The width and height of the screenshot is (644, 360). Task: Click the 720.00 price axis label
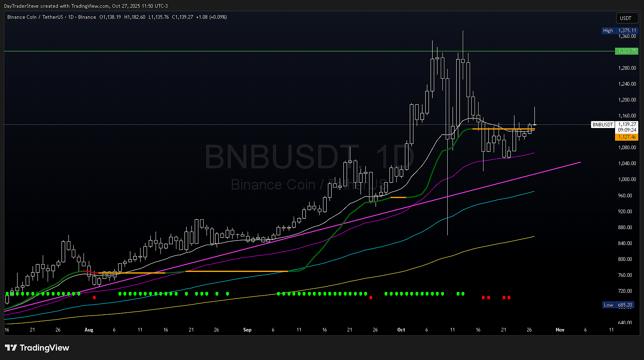[625, 291]
